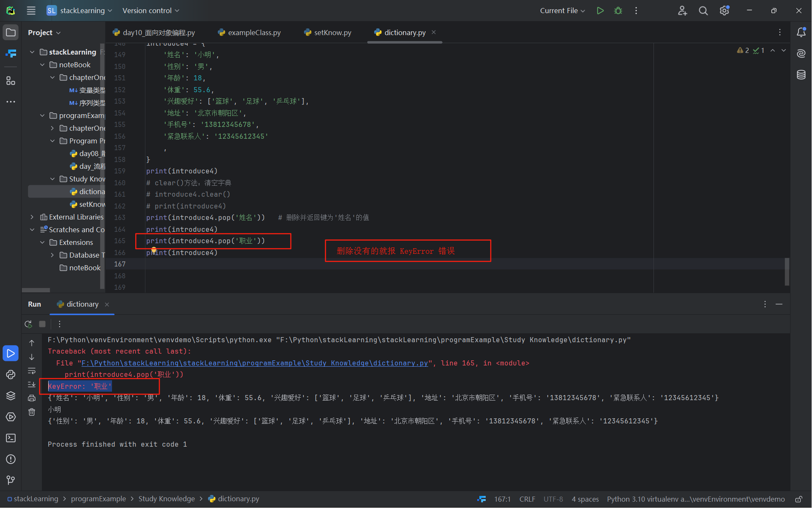
Task: Click the editor vertical scrollbar thumb
Action: [x=787, y=272]
